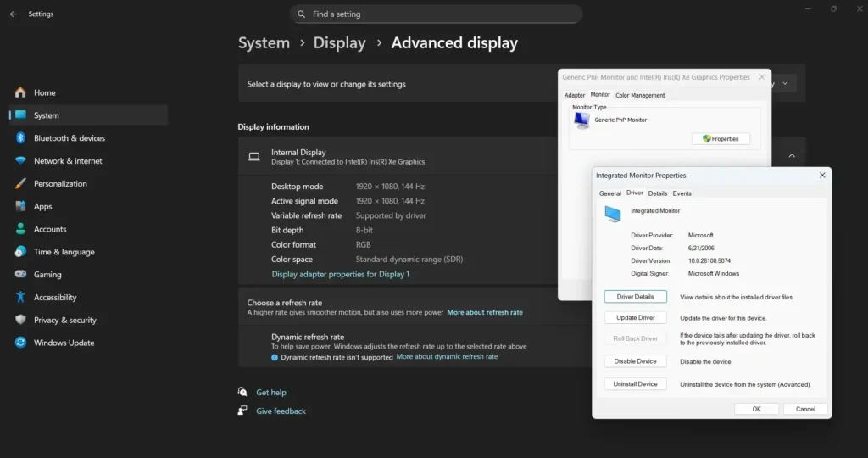Open Privacy & security shield icon

[x=20, y=321]
